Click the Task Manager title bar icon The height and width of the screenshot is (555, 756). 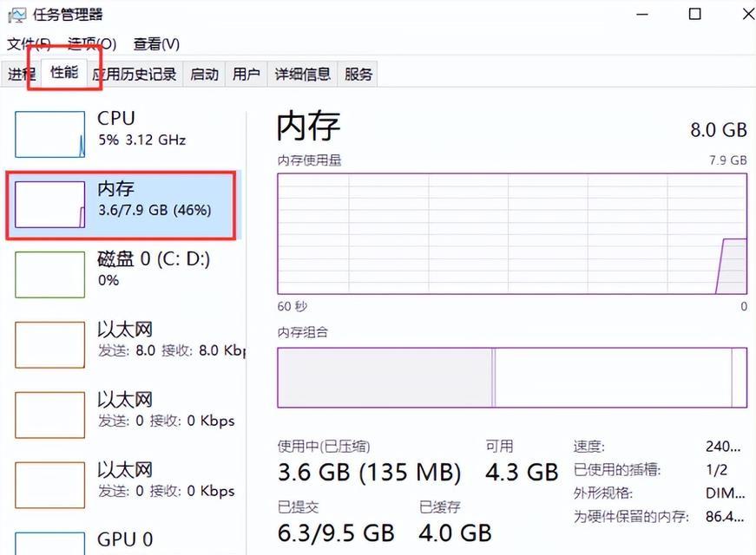[16, 15]
